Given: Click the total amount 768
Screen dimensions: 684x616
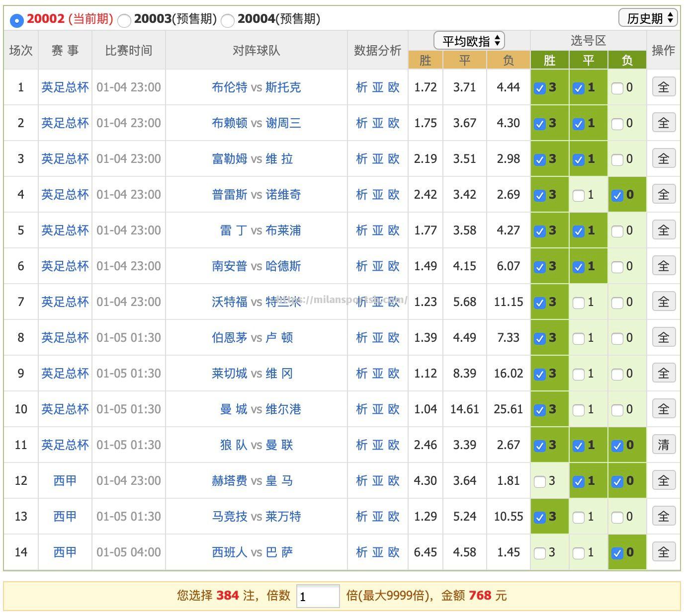Looking at the screenshot, I should [480, 595].
